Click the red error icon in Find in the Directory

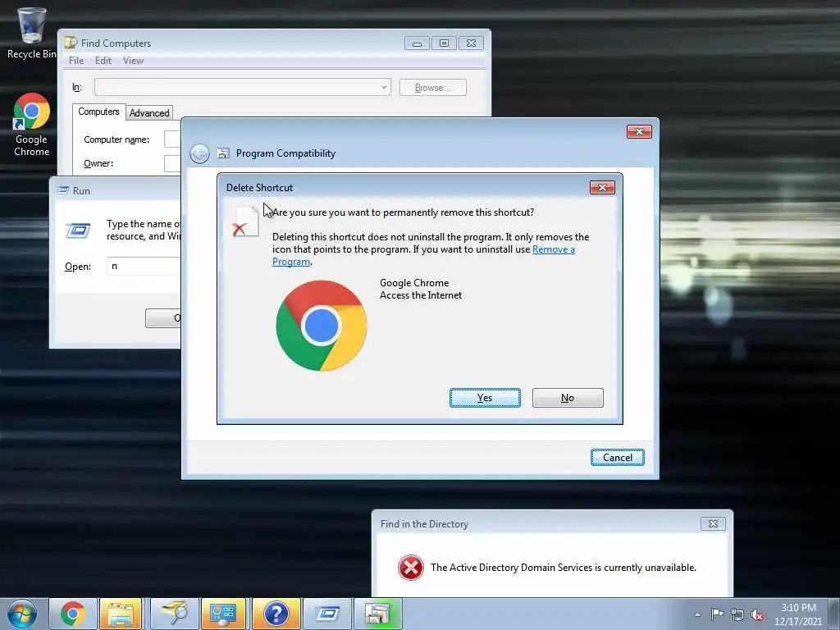[411, 568]
